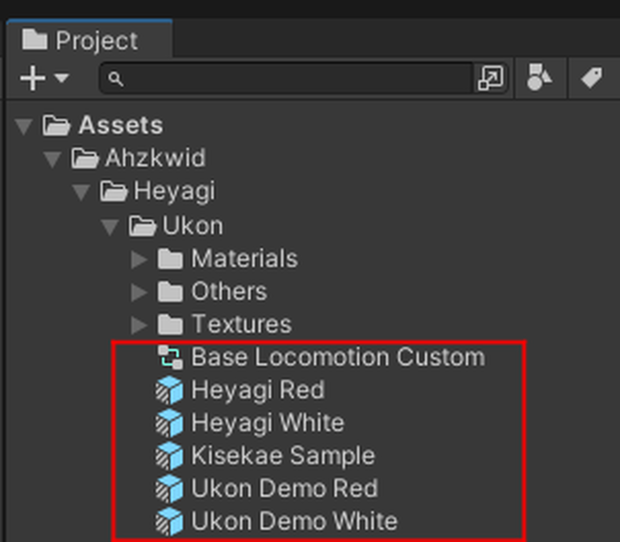Viewport: 620px width, 542px height.
Task: Open the search by label tag icon
Action: tap(592, 77)
